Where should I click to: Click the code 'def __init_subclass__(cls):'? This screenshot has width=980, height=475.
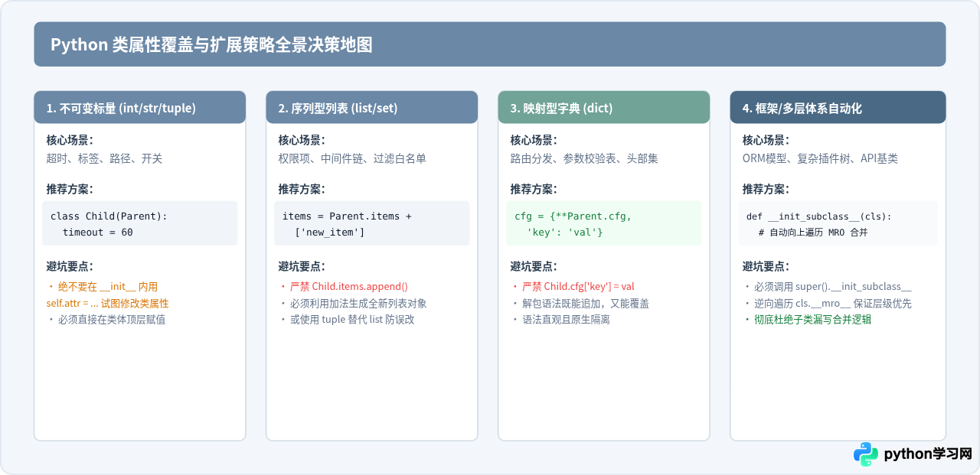[x=819, y=216]
